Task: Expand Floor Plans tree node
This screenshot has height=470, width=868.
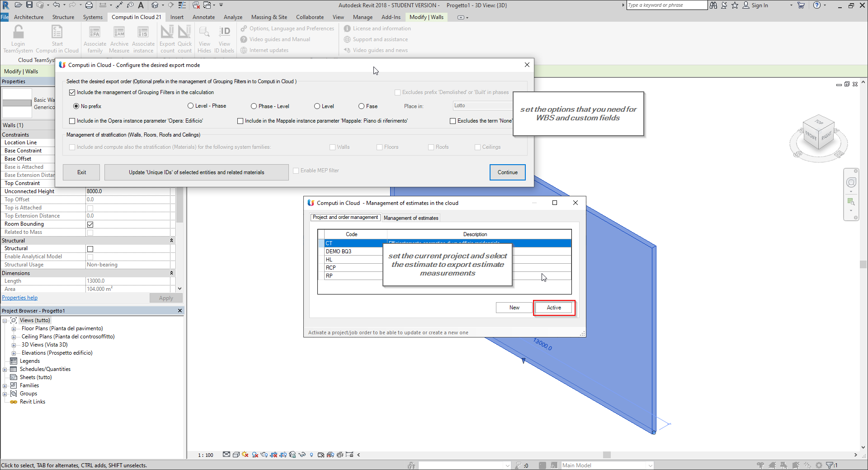Action: pos(14,329)
